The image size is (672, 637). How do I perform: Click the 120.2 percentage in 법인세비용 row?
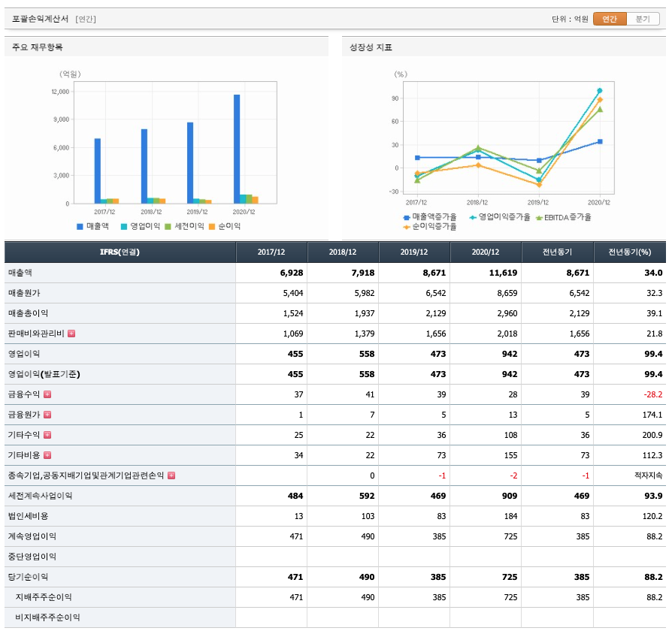(x=652, y=516)
